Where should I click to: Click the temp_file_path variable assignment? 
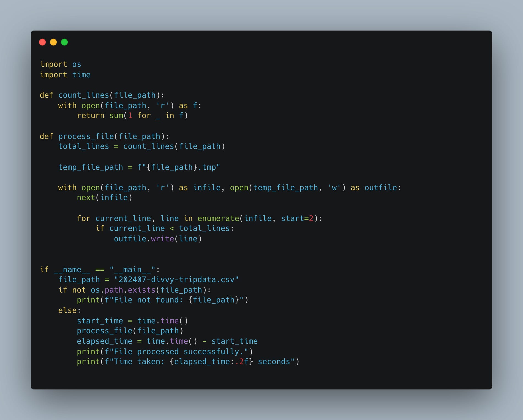pos(91,167)
